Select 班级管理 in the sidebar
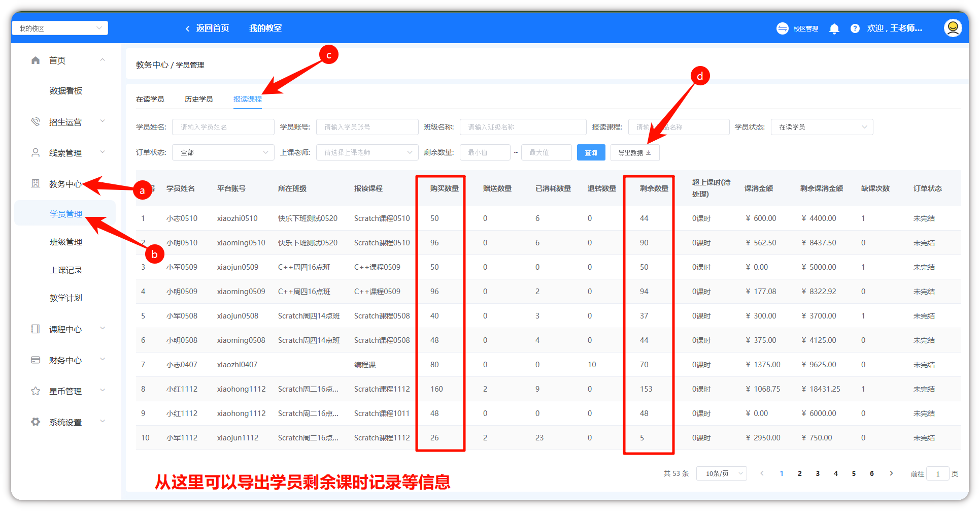Image resolution: width=980 pixels, height=511 pixels. tap(66, 242)
